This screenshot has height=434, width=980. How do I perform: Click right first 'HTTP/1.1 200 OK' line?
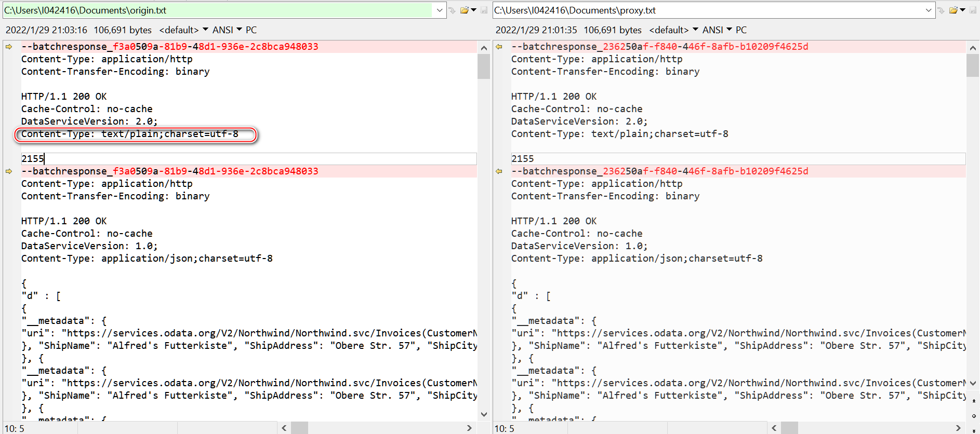click(554, 97)
